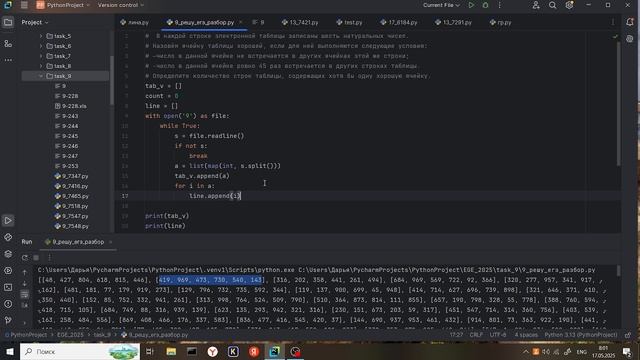The width and height of the screenshot is (640, 360).
Task: Open the Code With Me add-user icon
Action: [x=536, y=5]
